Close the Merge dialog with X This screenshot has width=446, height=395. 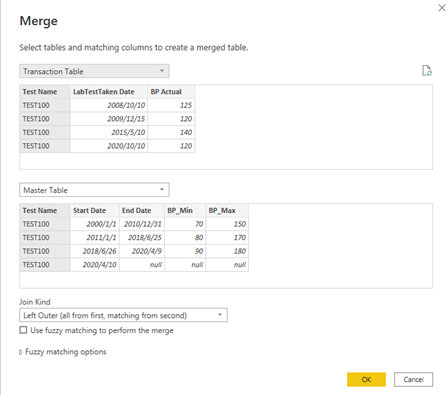click(x=442, y=8)
